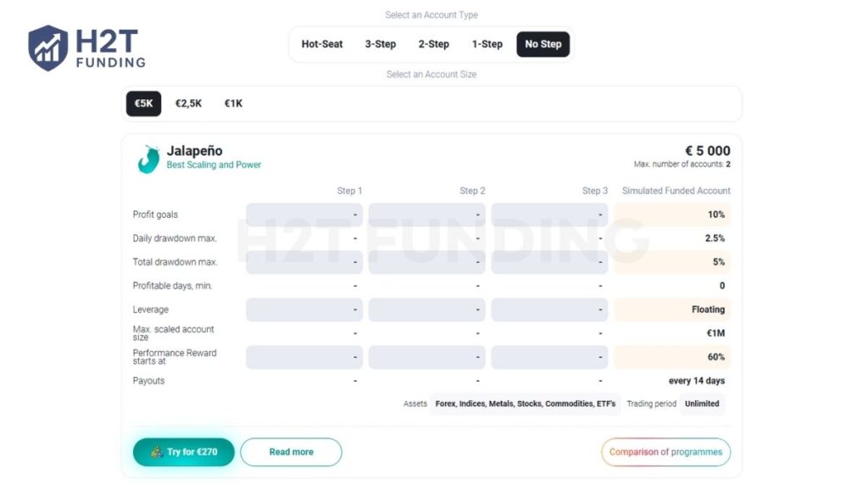The height and width of the screenshot is (485, 868).
Task: Click the assets list Forex, Indices, Metals
Action: [526, 404]
